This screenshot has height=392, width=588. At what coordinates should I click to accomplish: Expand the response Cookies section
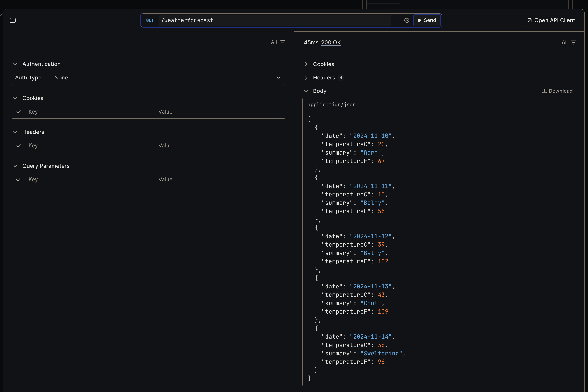point(319,64)
